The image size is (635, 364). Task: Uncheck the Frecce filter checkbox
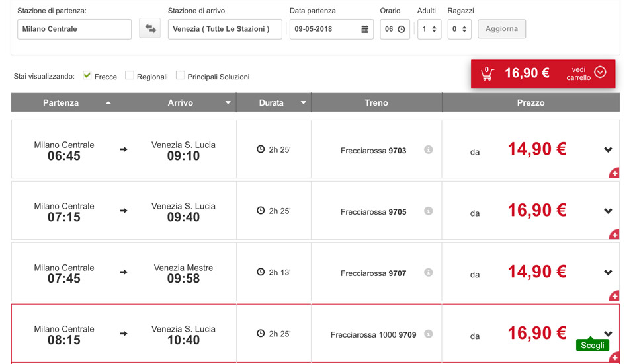pyautogui.click(x=87, y=75)
